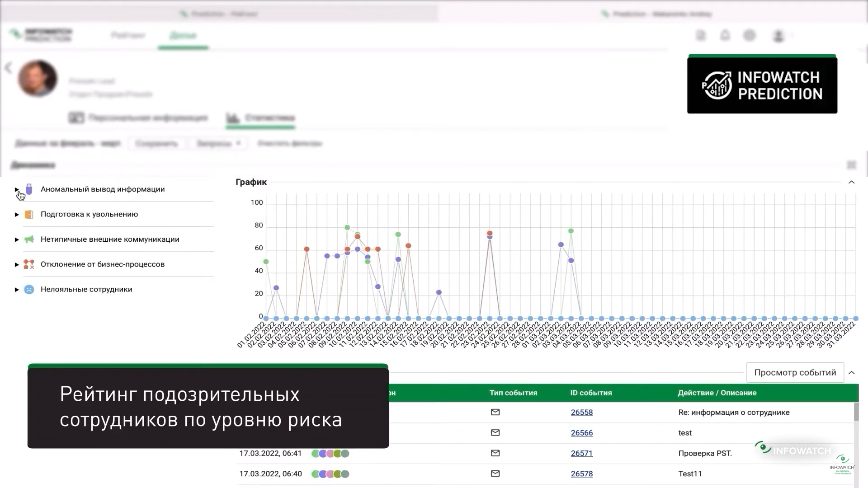Image resolution: width=868 pixels, height=488 pixels.
Task: Open event ID 26571 link
Action: [582, 453]
